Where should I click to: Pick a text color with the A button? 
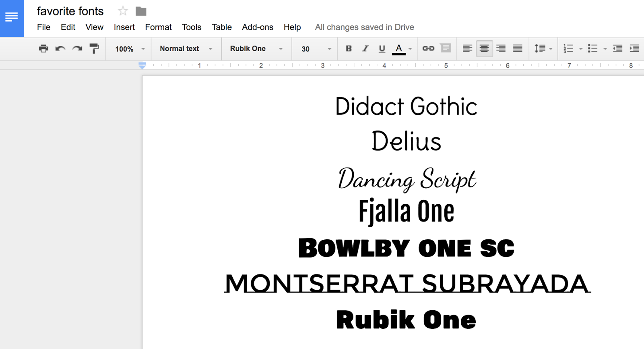click(x=399, y=49)
